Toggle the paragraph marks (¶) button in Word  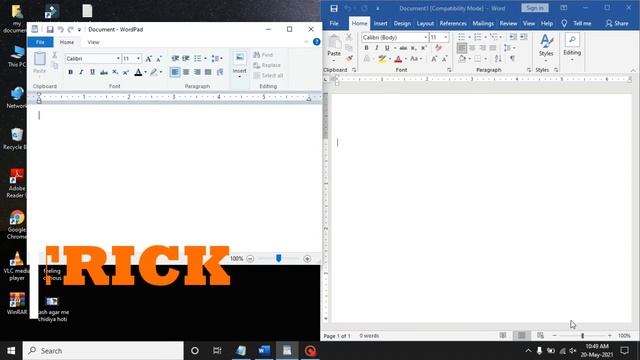click(512, 59)
